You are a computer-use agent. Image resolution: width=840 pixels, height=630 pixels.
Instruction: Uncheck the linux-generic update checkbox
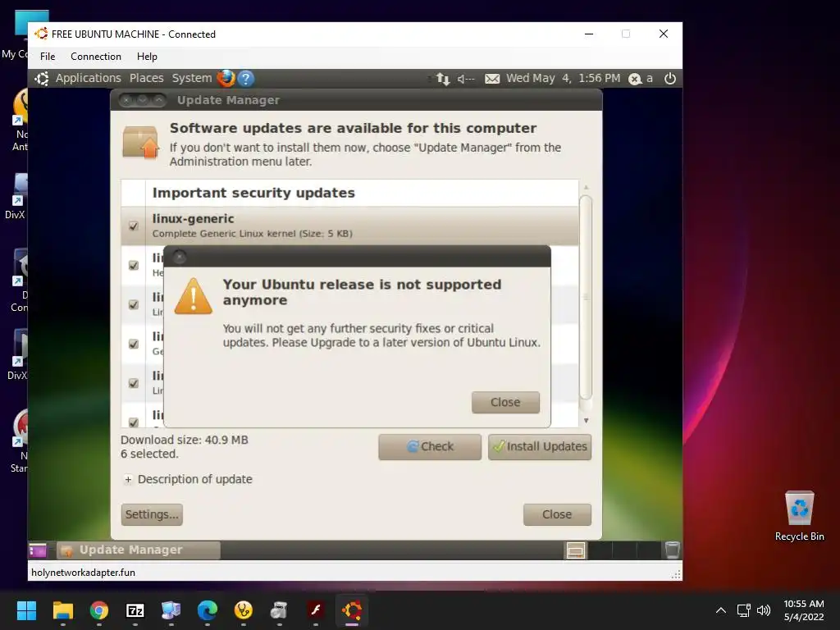pos(134,226)
